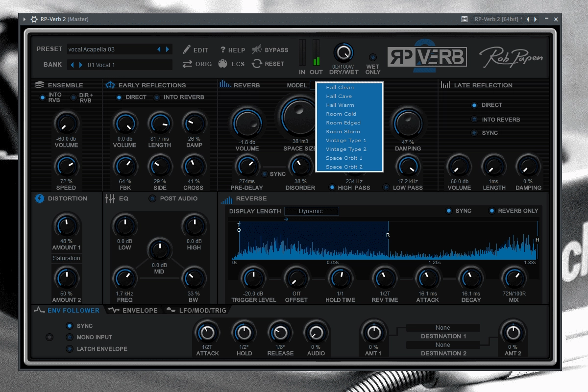Open distortion type Saturation dropdown
Screen dimensions: 588x392
tap(67, 258)
